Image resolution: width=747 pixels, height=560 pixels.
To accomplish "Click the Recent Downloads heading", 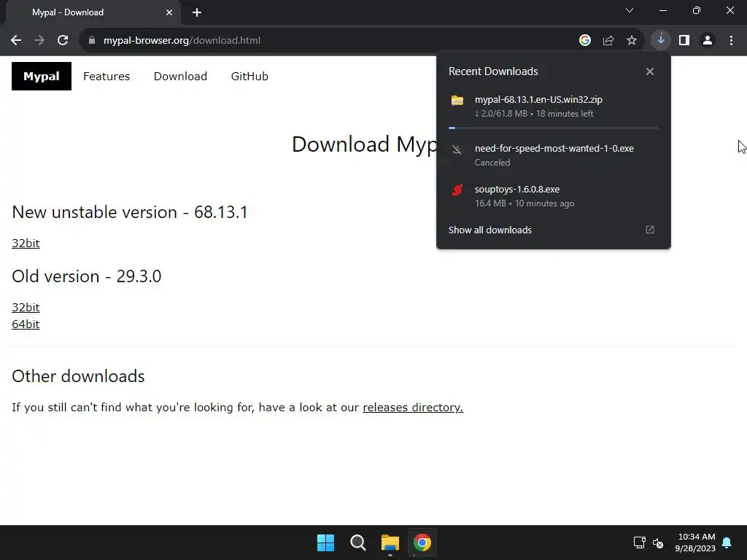I will (493, 71).
